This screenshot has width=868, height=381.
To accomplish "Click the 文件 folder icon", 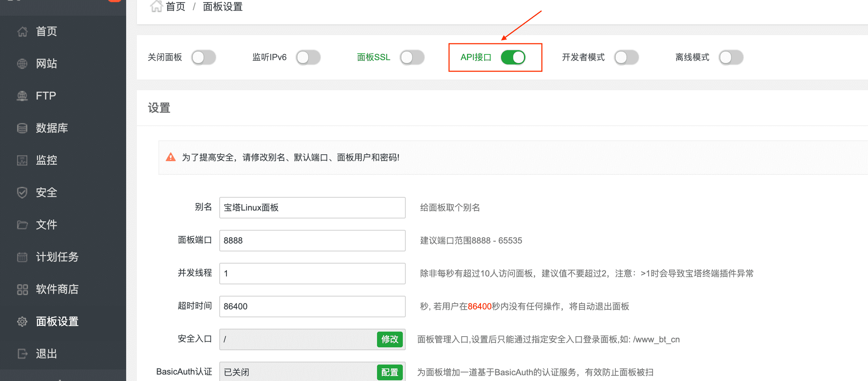I will (x=22, y=225).
